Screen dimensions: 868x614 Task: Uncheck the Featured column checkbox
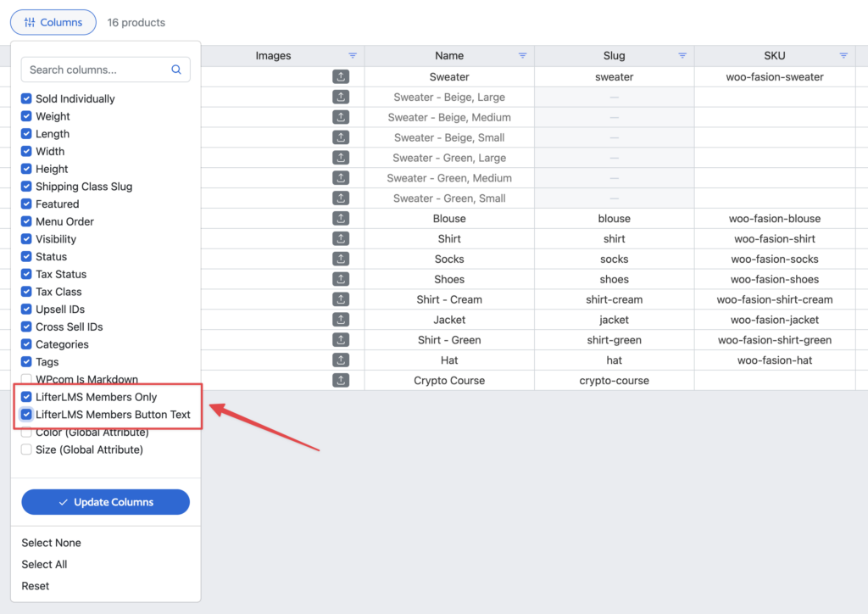(x=26, y=204)
